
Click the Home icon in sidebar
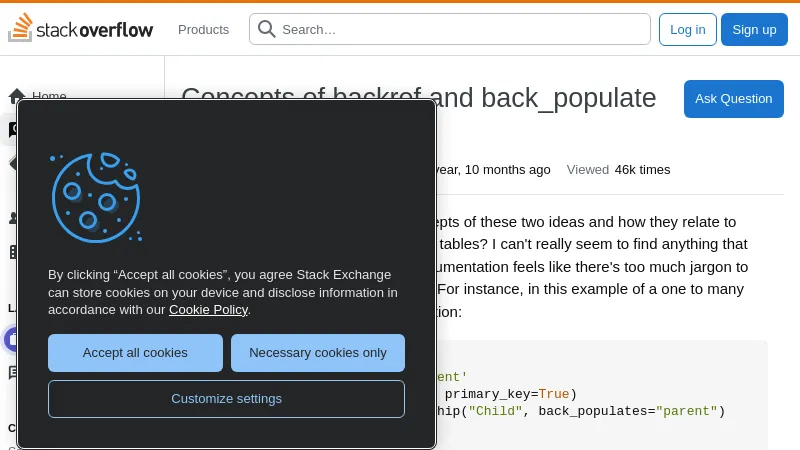tap(17, 96)
